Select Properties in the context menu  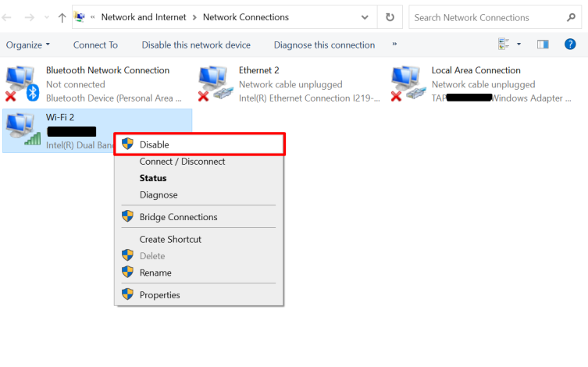click(x=159, y=294)
